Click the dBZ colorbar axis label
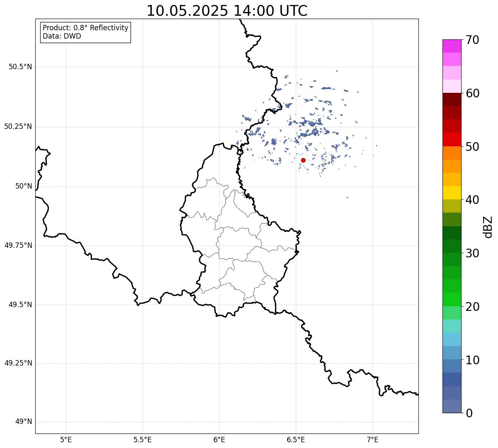The height and width of the screenshot is (448, 498). coord(488,226)
